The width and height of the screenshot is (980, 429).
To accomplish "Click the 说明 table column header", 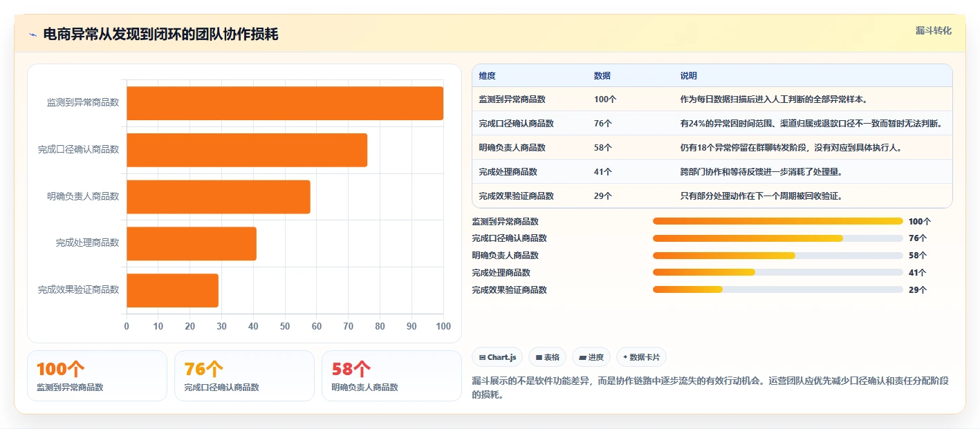I will (689, 76).
